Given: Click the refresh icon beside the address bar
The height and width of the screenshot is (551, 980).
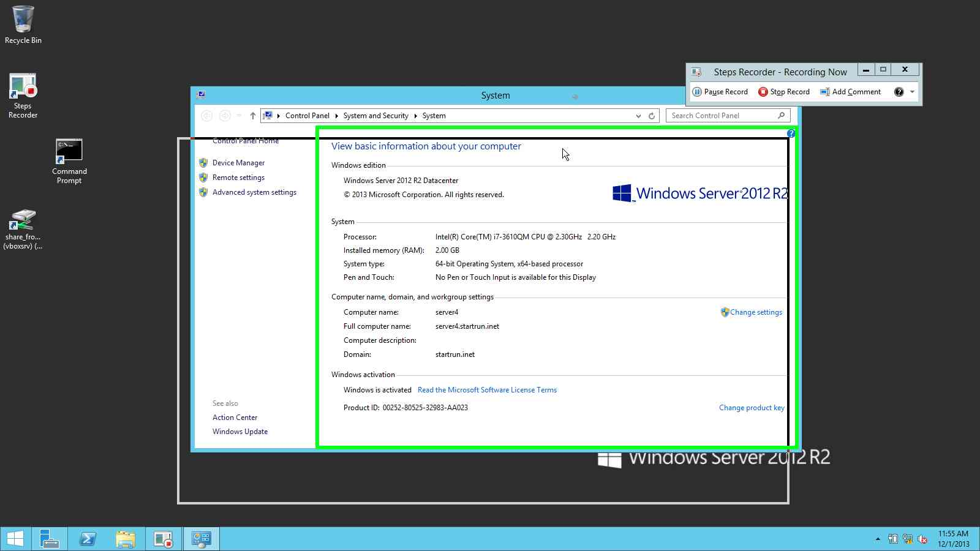Looking at the screenshot, I should (650, 115).
